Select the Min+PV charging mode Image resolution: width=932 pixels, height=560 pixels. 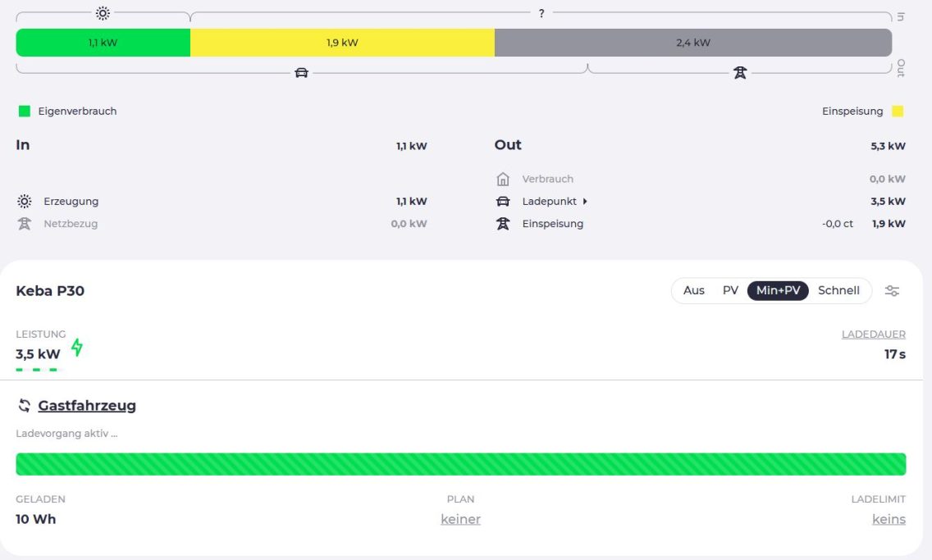tap(778, 290)
